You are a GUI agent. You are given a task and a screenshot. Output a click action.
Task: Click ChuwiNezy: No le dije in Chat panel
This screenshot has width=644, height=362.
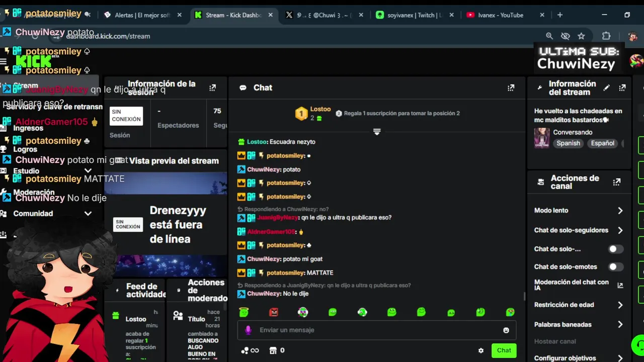273,294
